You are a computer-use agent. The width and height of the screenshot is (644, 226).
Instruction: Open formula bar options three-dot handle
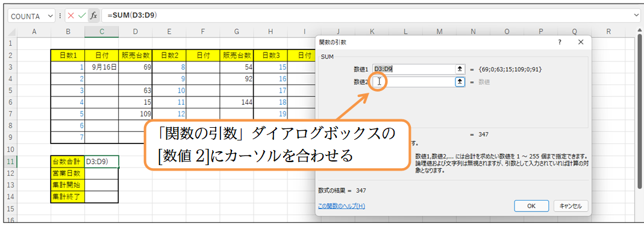60,16
